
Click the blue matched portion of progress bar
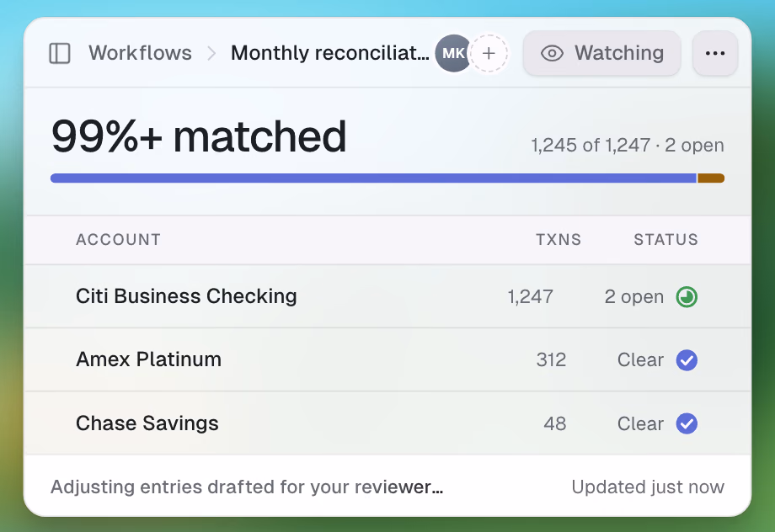(373, 178)
